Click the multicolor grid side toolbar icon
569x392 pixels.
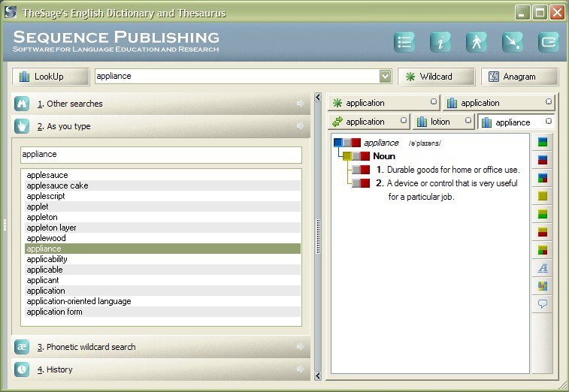coord(543,286)
